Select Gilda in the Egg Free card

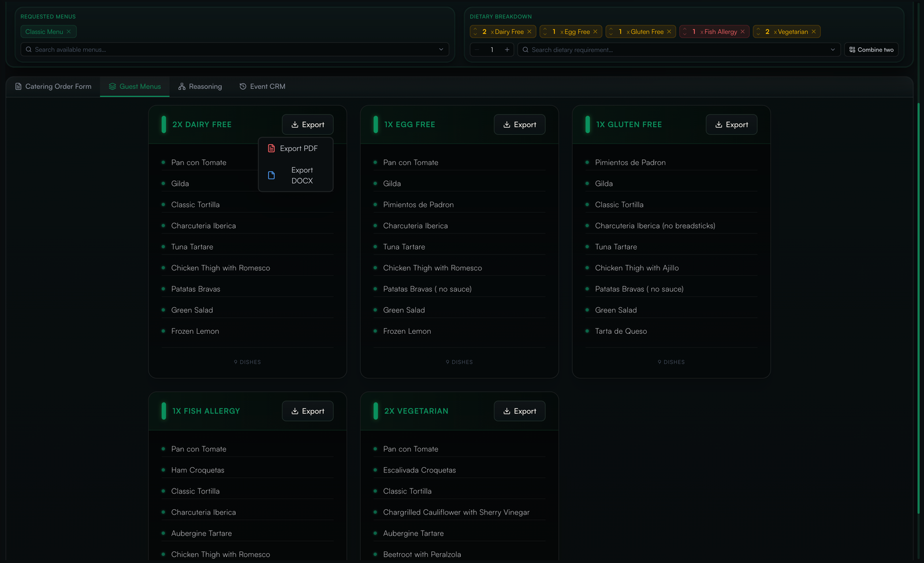(392, 184)
